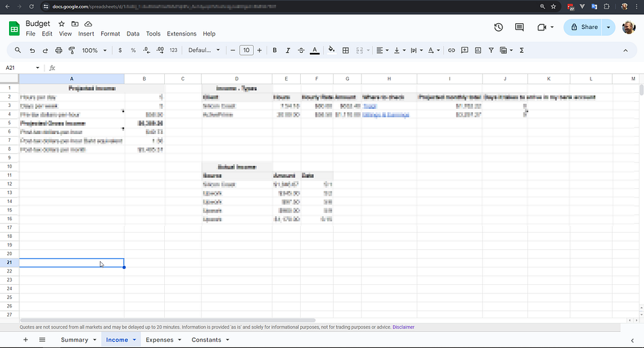644x348 pixels.
Task: Move the document to a folder
Action: pyautogui.click(x=75, y=24)
